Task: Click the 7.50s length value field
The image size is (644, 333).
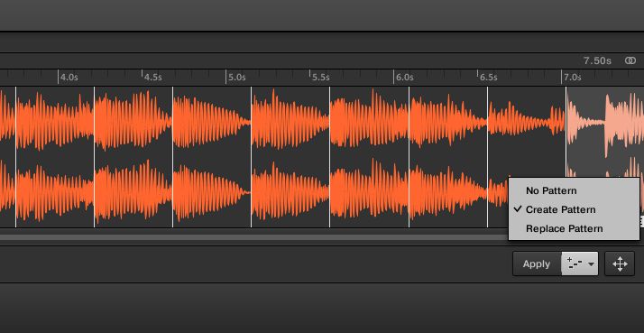Action: pyautogui.click(x=597, y=60)
